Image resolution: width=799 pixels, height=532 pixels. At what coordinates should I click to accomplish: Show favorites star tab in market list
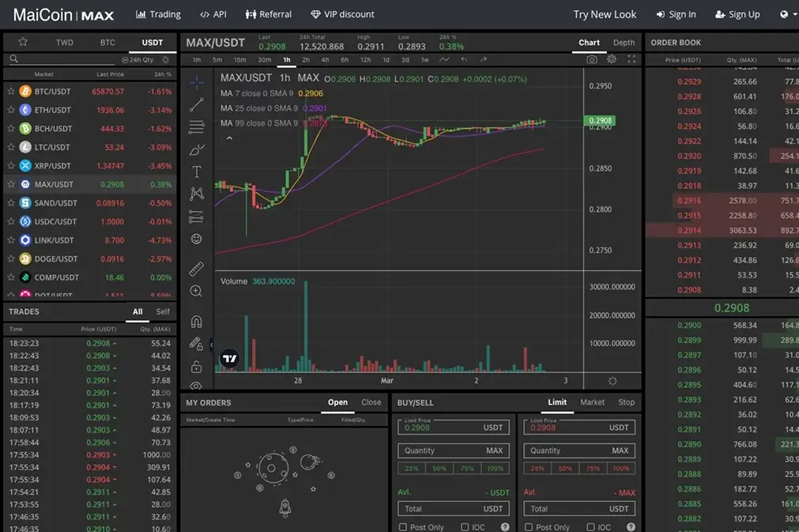23,42
